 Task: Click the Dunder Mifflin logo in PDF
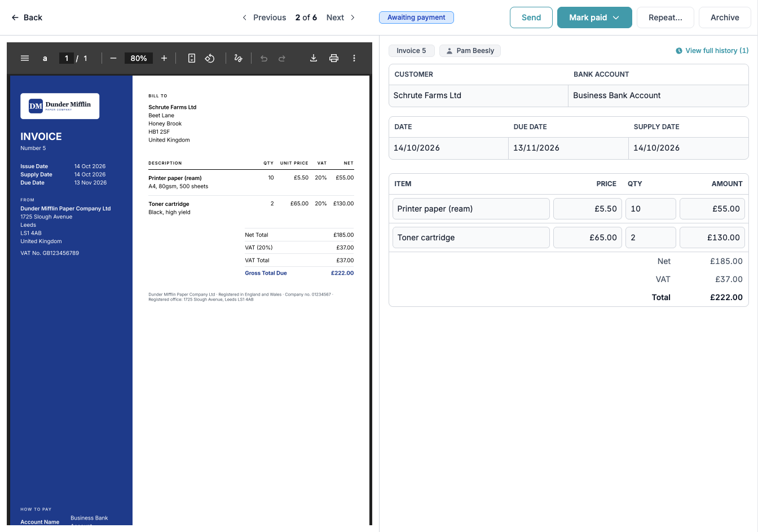pyautogui.click(x=60, y=106)
